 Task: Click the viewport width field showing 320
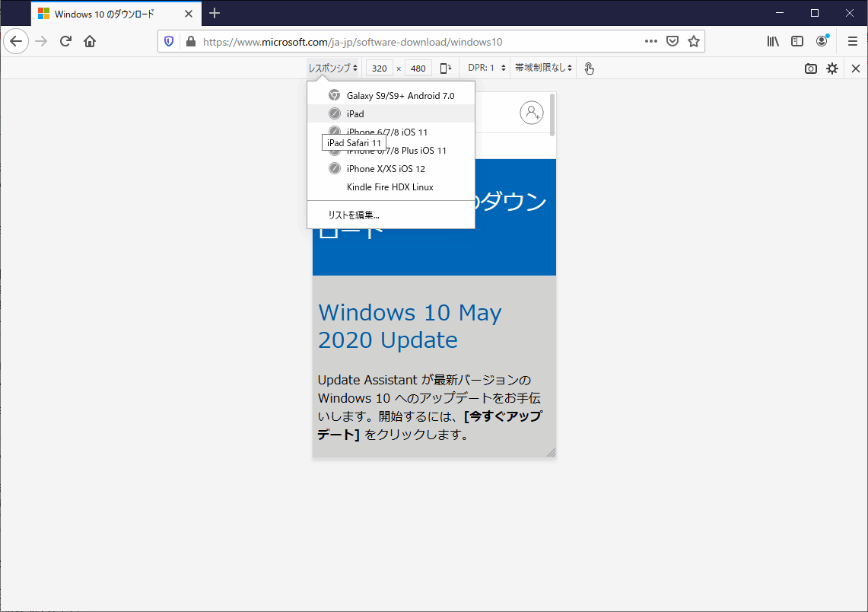click(379, 68)
